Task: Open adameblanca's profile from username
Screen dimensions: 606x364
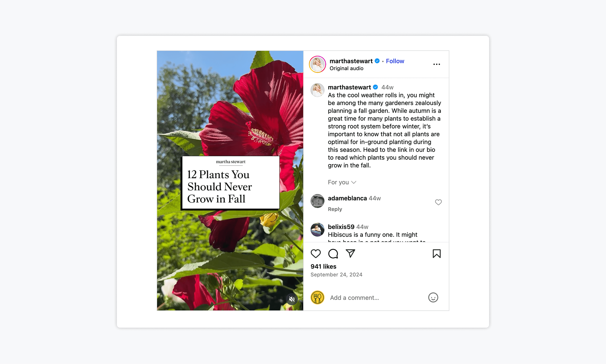Action: pos(347,198)
